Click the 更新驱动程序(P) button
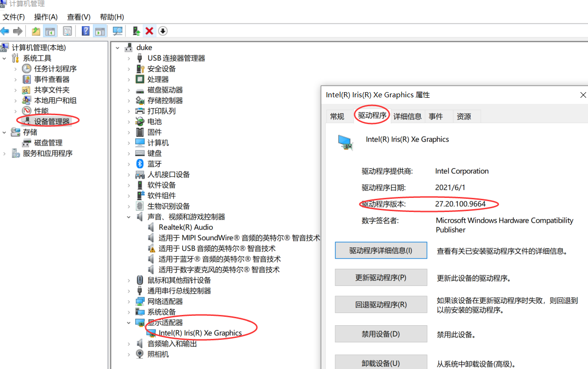 pos(381,278)
